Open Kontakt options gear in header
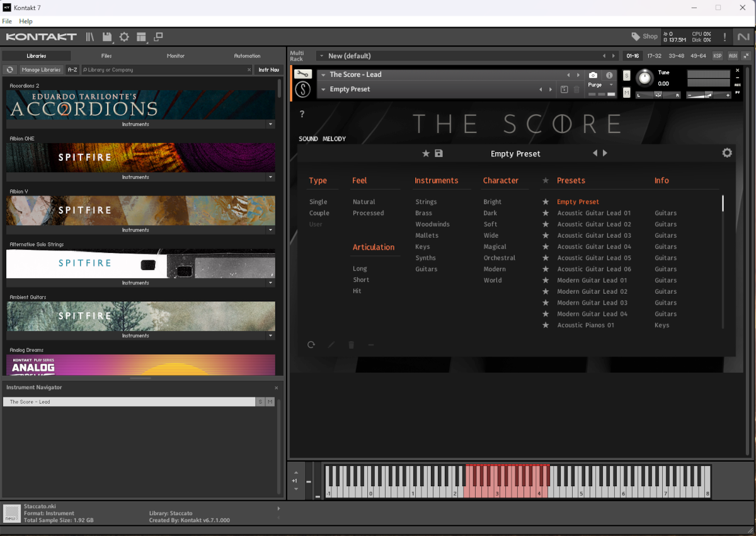Screen dimensions: 756x536 click(124, 37)
